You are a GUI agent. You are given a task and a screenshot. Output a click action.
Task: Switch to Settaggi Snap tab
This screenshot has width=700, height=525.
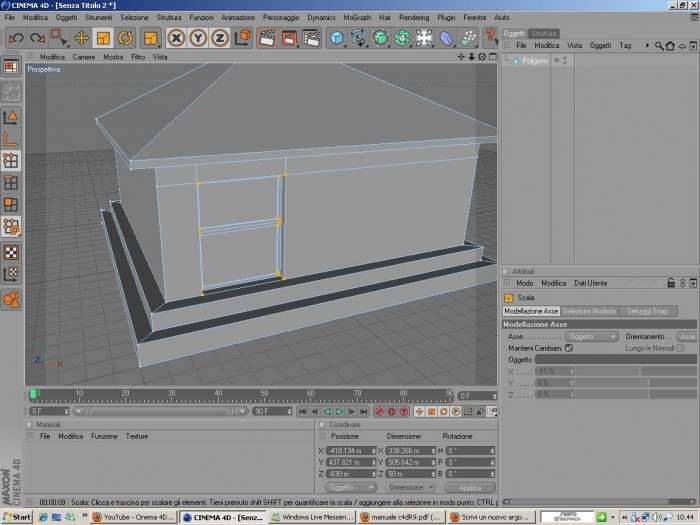click(647, 311)
